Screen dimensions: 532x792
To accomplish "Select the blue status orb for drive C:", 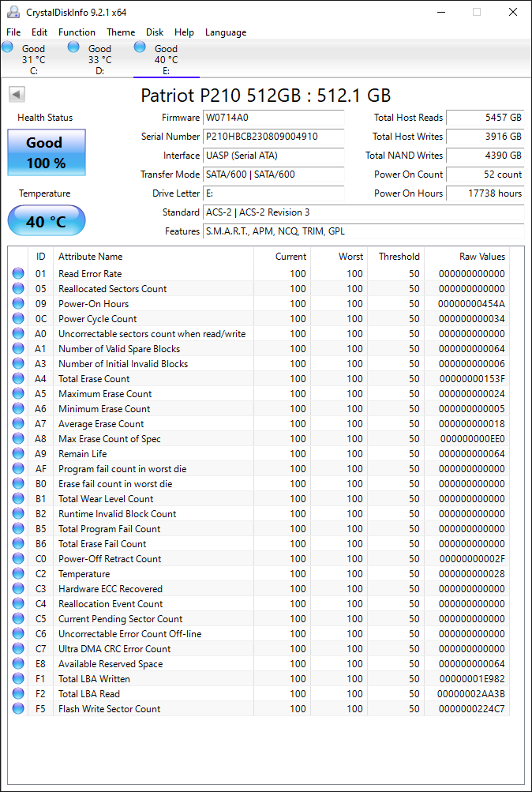I will pyautogui.click(x=8, y=47).
